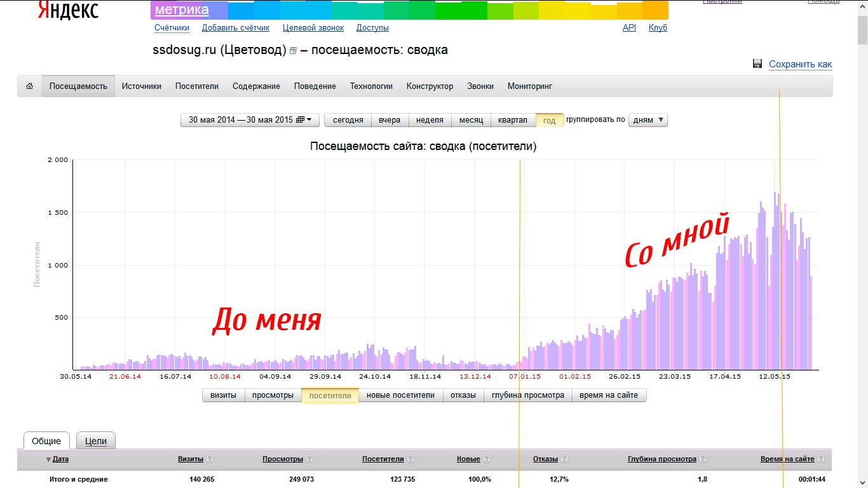The height and width of the screenshot is (488, 868).
Task: Expand the группировать по дням dropdown
Action: pyautogui.click(x=648, y=120)
